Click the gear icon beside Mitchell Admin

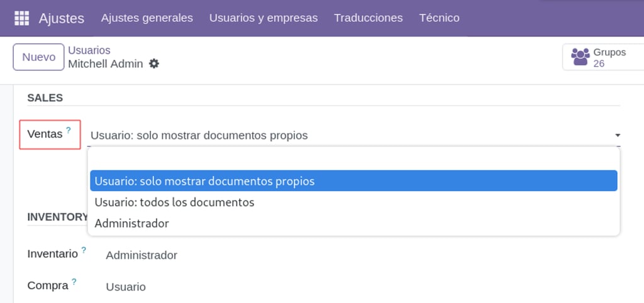(154, 63)
